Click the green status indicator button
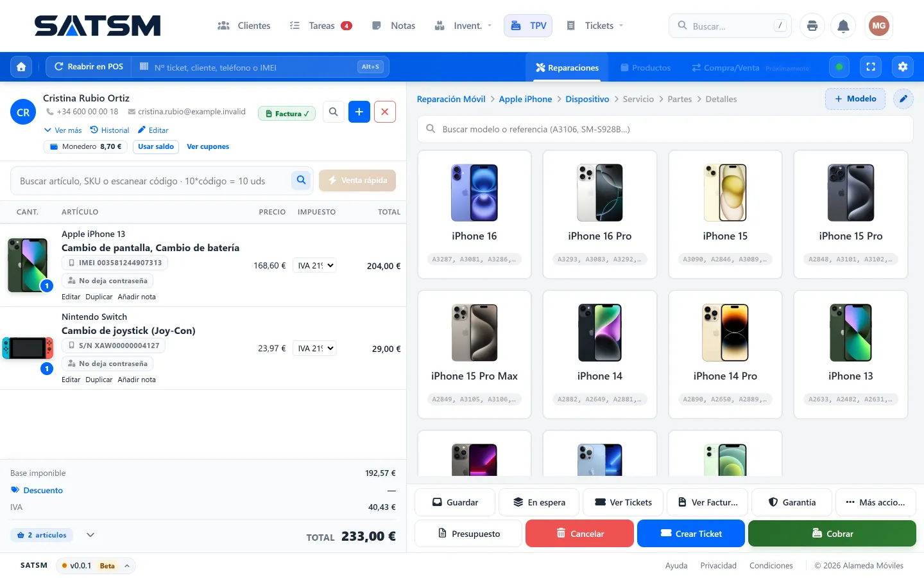 click(839, 67)
